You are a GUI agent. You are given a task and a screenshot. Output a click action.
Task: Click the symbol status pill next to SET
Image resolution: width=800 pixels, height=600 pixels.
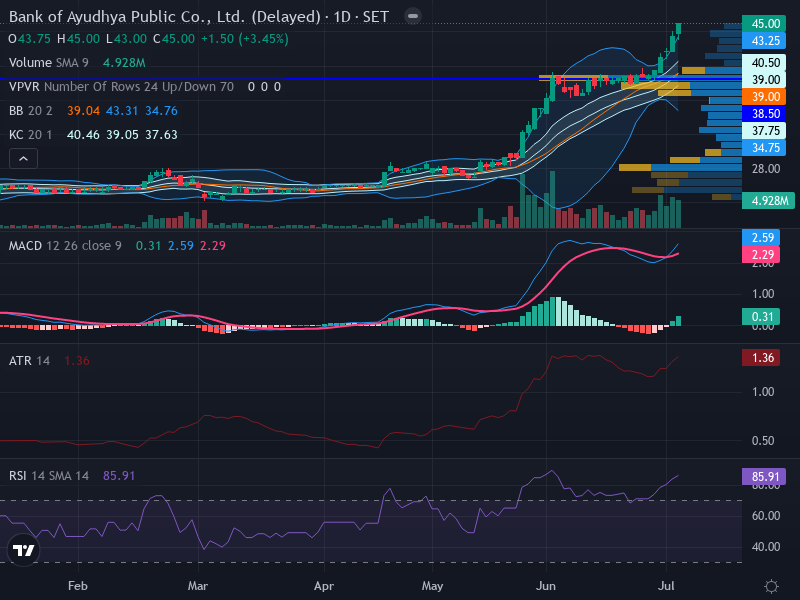tap(413, 16)
